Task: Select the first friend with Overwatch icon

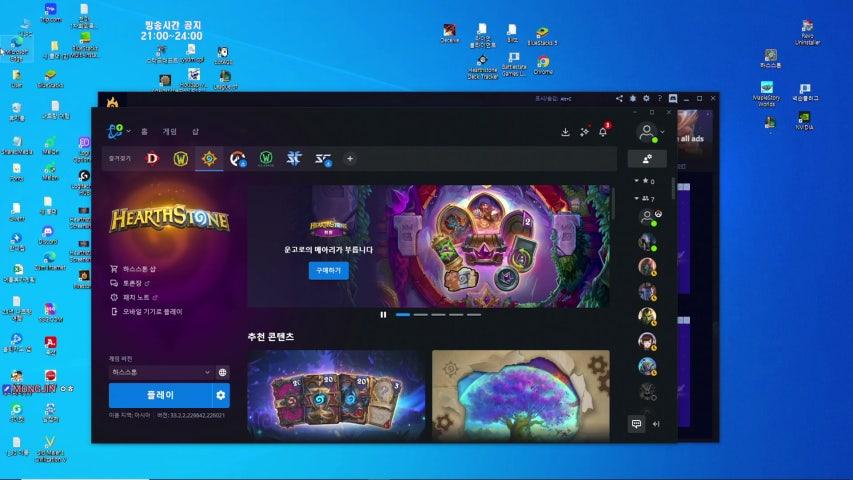Action: pos(648,217)
